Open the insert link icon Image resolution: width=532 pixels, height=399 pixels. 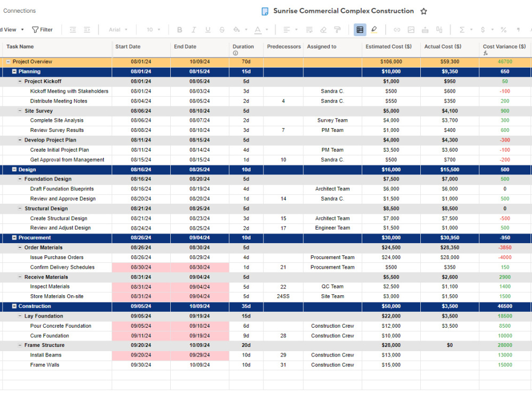(x=396, y=29)
